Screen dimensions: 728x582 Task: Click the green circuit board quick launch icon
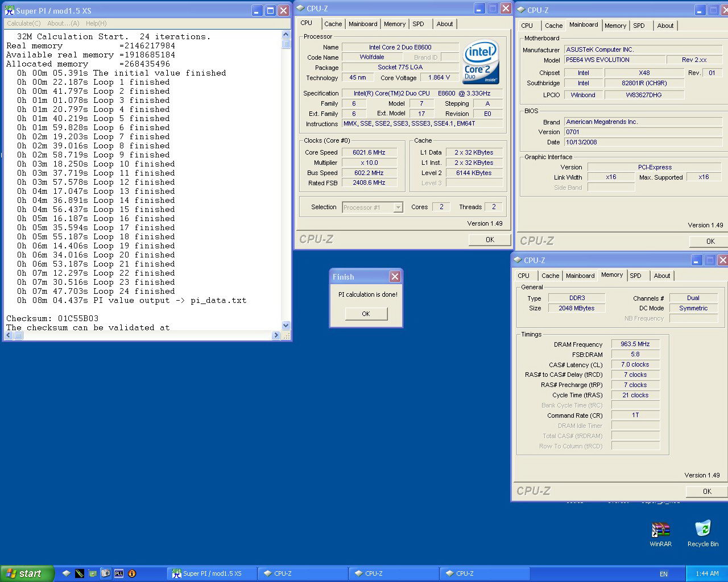[93, 573]
